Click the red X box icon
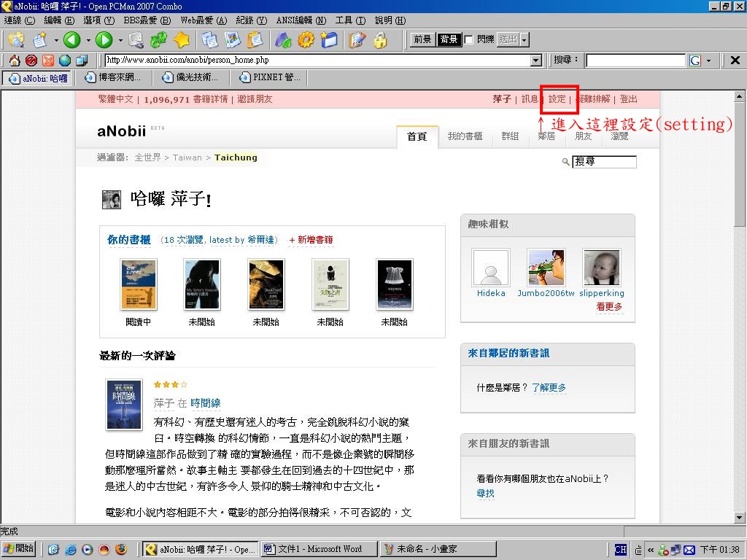The image size is (747, 560). tap(48, 61)
